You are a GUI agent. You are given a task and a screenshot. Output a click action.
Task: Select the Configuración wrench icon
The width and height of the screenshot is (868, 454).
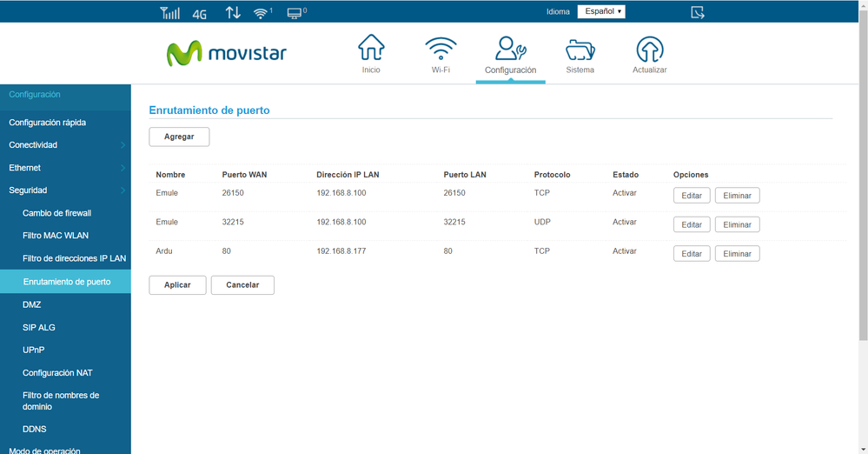tap(510, 49)
